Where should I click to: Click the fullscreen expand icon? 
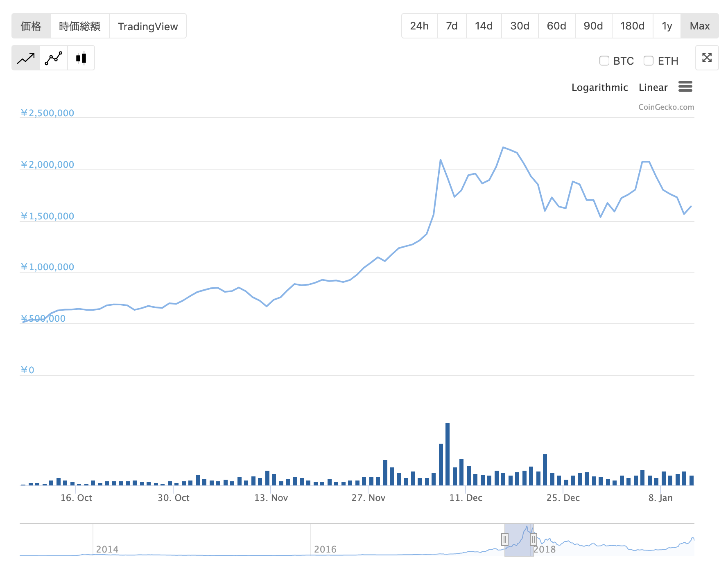point(707,58)
